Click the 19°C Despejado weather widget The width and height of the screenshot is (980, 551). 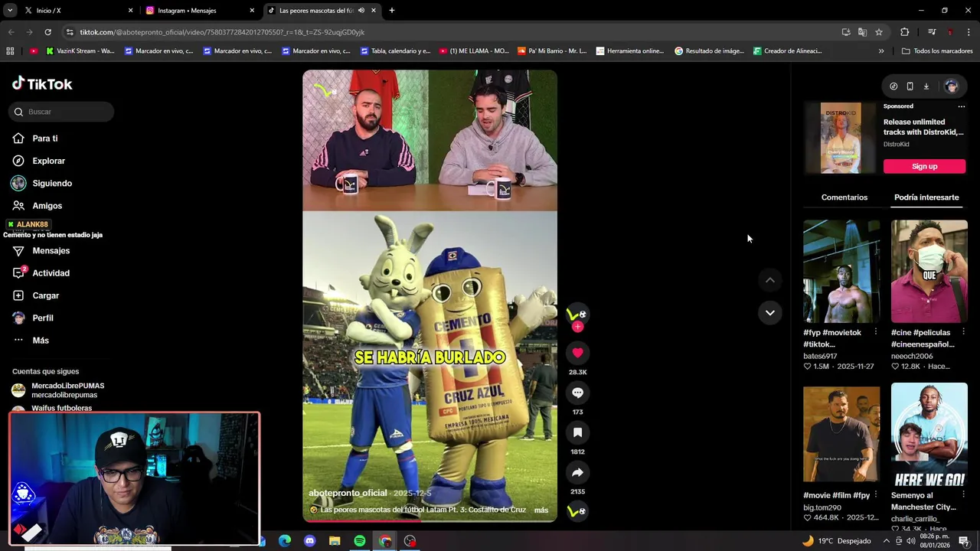point(836,541)
